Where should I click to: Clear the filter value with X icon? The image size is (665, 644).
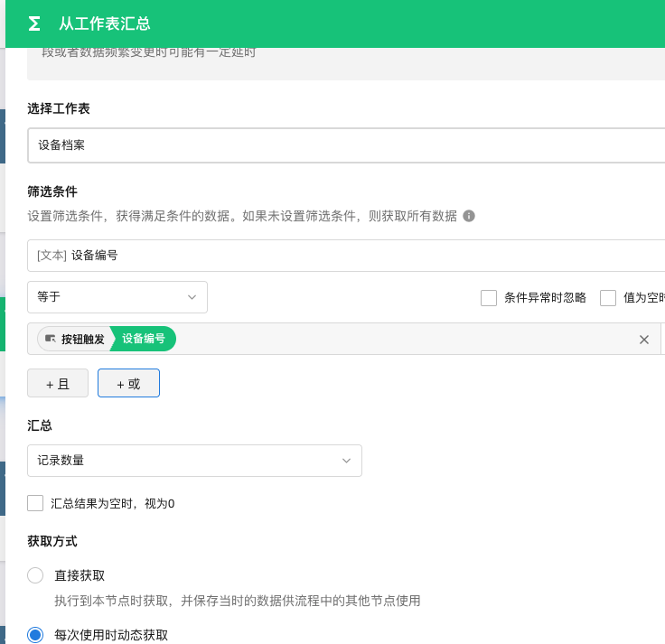point(644,340)
